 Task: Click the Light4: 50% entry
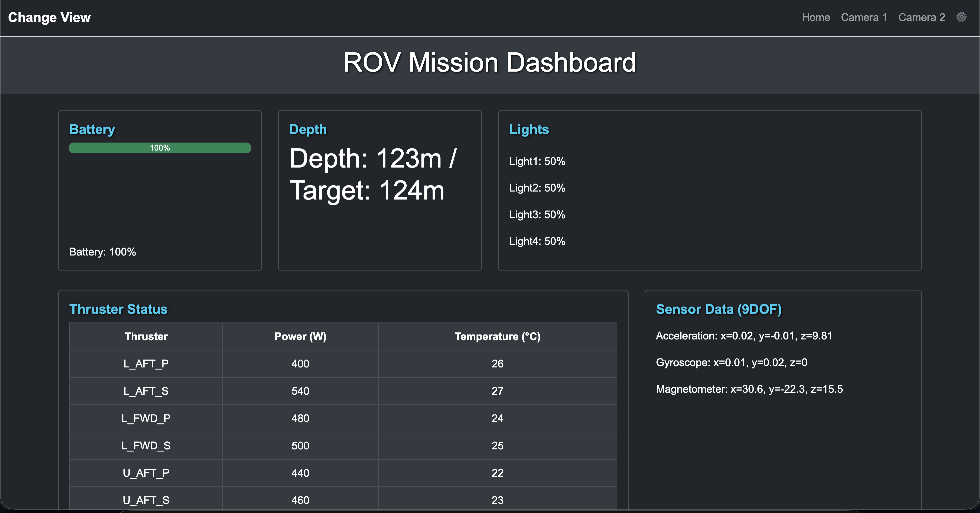pos(537,241)
